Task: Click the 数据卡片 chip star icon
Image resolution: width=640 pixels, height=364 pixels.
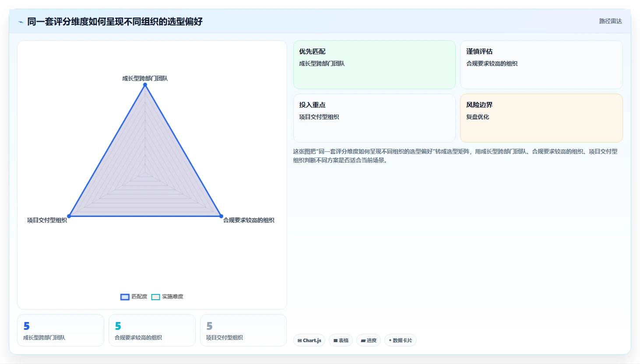Action: click(x=390, y=340)
